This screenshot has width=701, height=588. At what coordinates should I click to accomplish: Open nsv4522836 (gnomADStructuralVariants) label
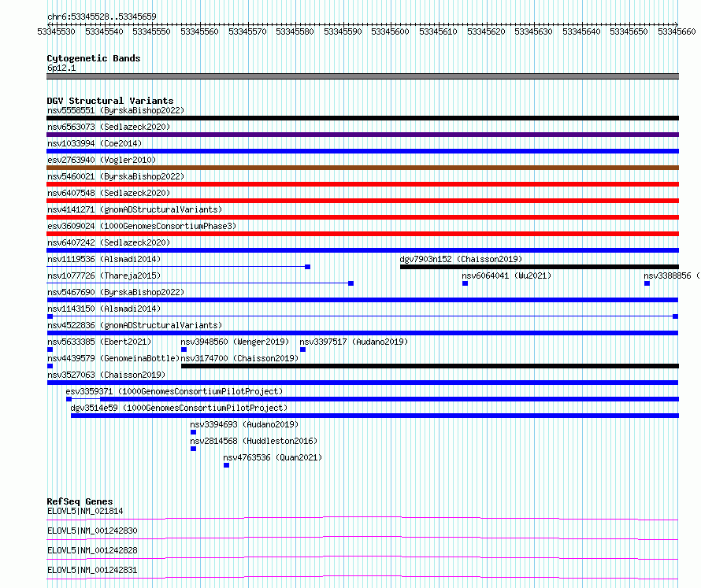tap(135, 325)
